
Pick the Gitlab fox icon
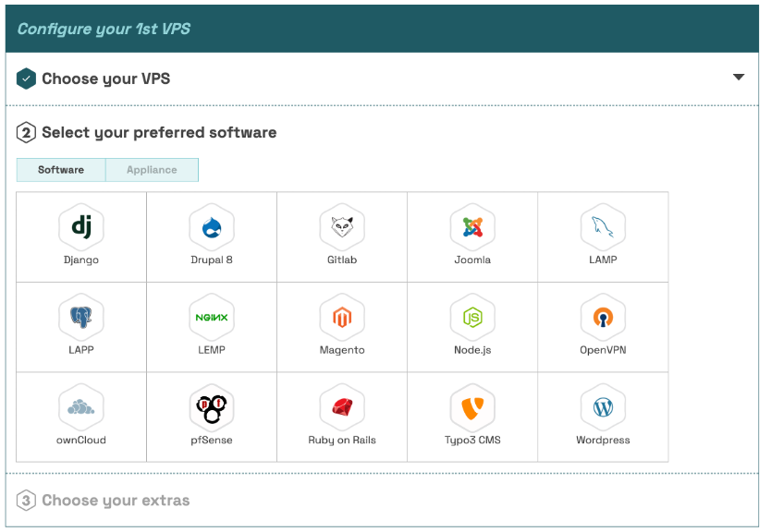point(342,227)
